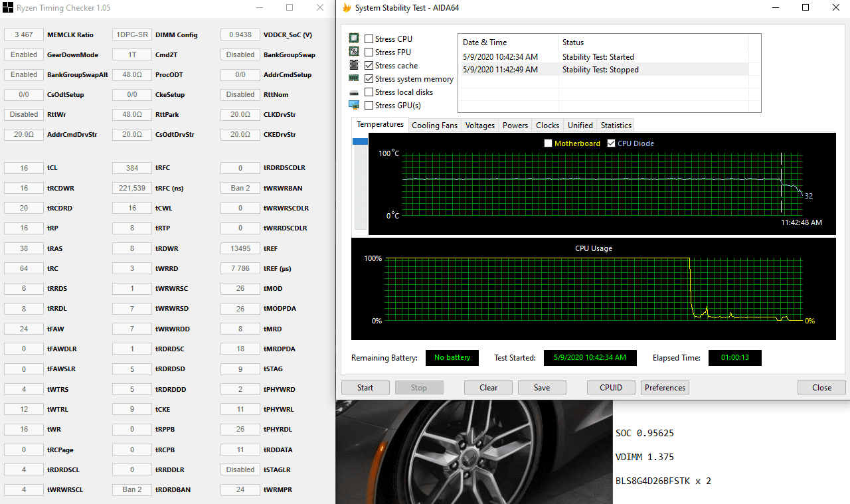Image resolution: width=850 pixels, height=504 pixels.
Task: Click the tWRMPR value 24
Action: coord(240,489)
